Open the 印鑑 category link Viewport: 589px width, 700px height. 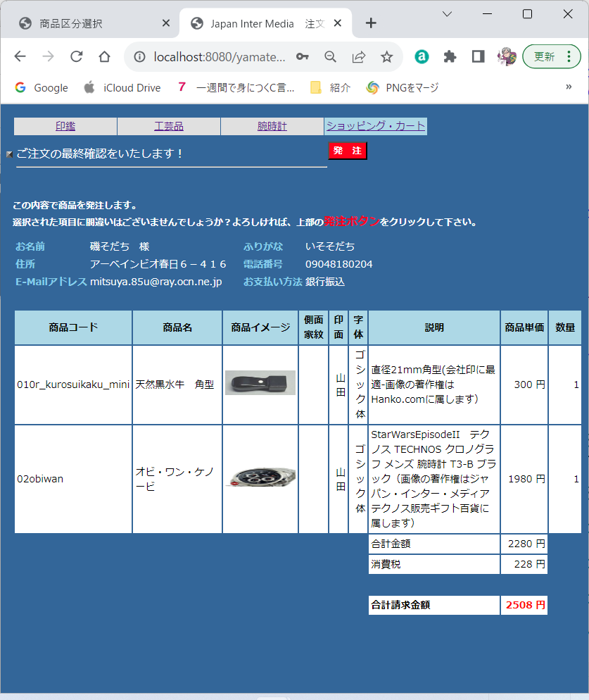pos(65,126)
